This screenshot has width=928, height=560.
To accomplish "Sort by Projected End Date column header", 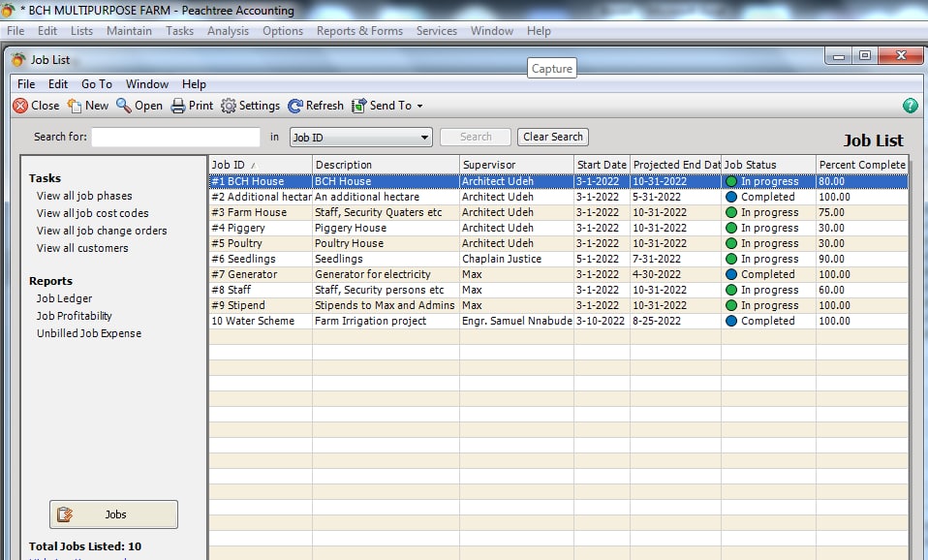I will (676, 165).
